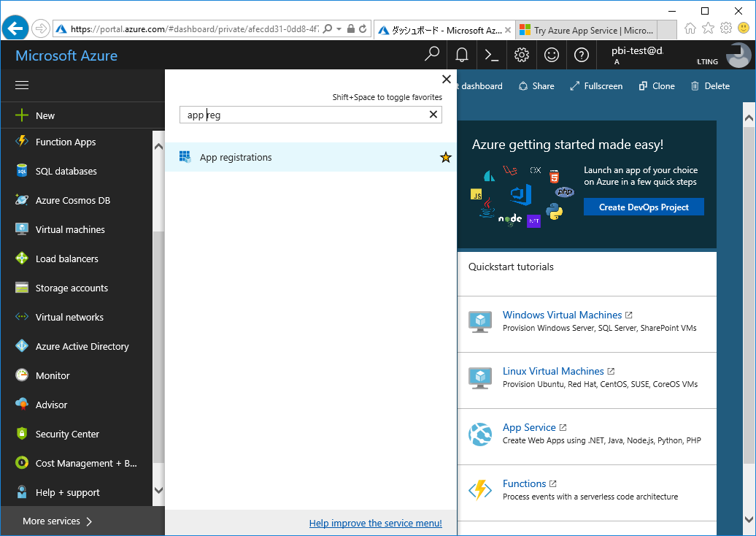Close the services search panel
This screenshot has height=536, width=756.
click(447, 79)
